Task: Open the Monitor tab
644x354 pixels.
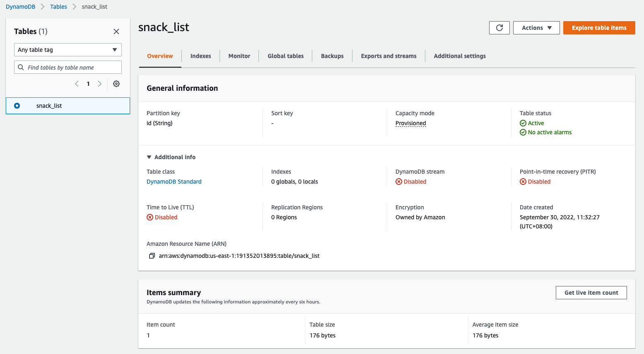Action: point(239,56)
